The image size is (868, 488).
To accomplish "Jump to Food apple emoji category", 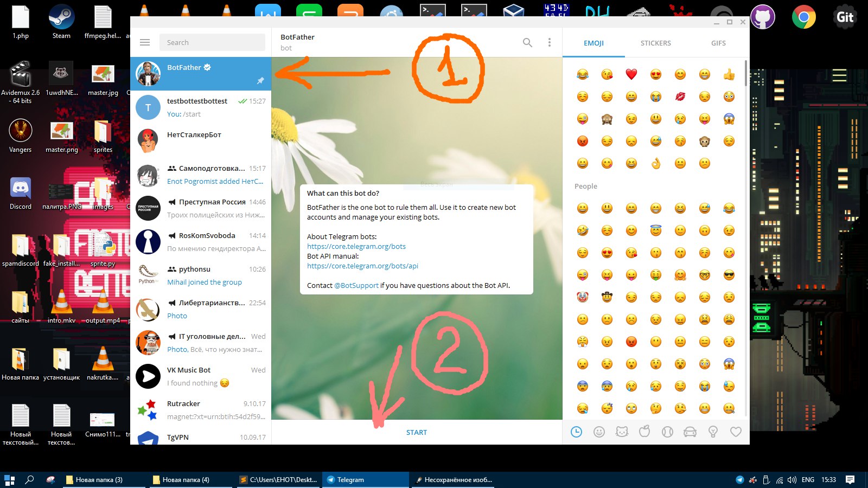I will coord(644,432).
